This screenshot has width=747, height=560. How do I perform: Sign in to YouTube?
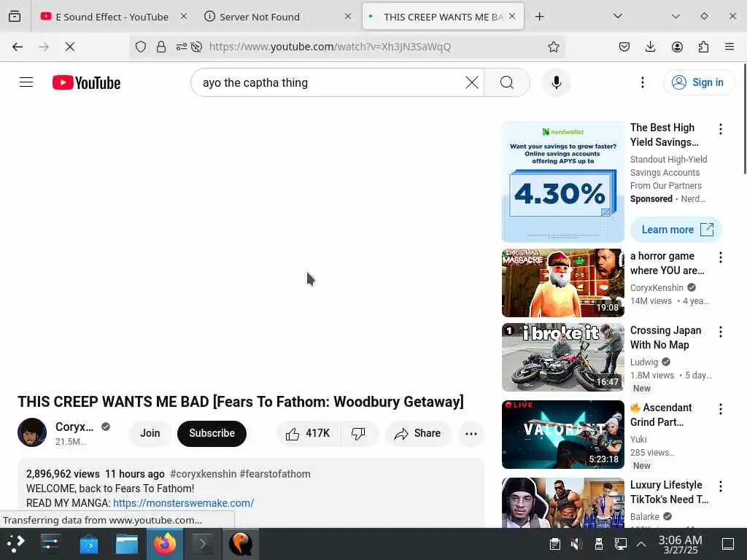698,82
